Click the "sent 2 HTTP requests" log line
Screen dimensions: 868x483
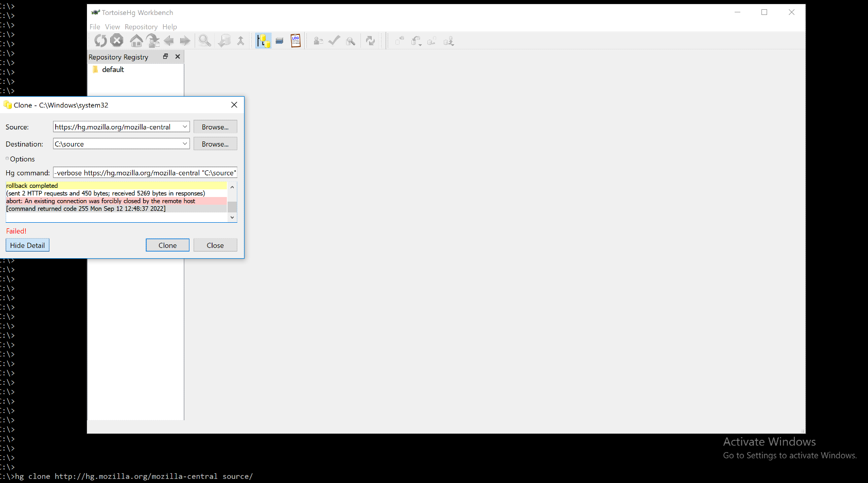pos(106,193)
